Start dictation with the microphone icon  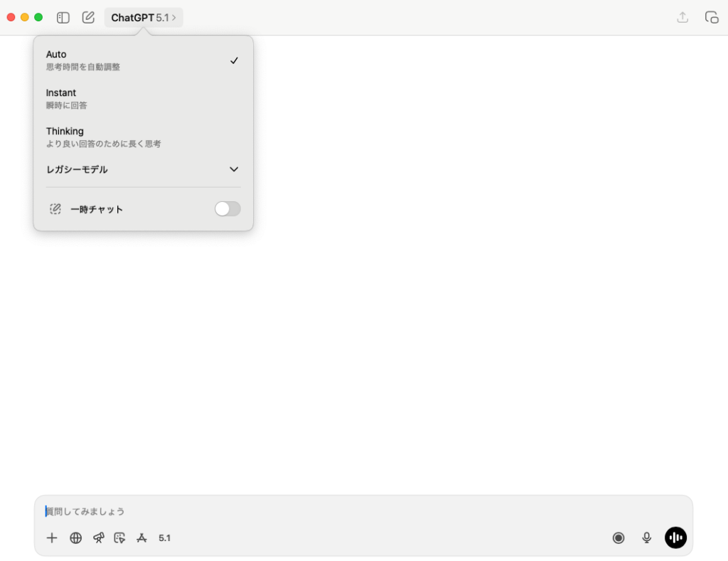click(x=646, y=538)
